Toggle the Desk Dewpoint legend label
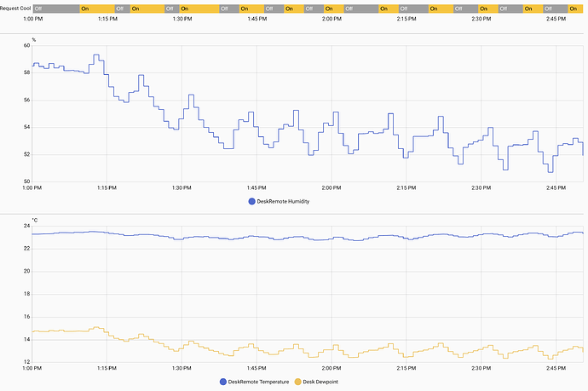The image size is (588, 391). tap(320, 382)
